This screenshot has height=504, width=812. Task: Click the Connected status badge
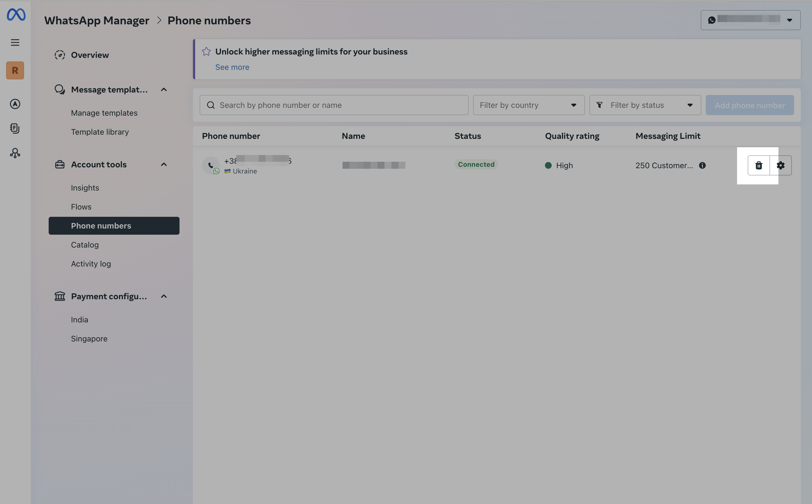[x=476, y=164]
